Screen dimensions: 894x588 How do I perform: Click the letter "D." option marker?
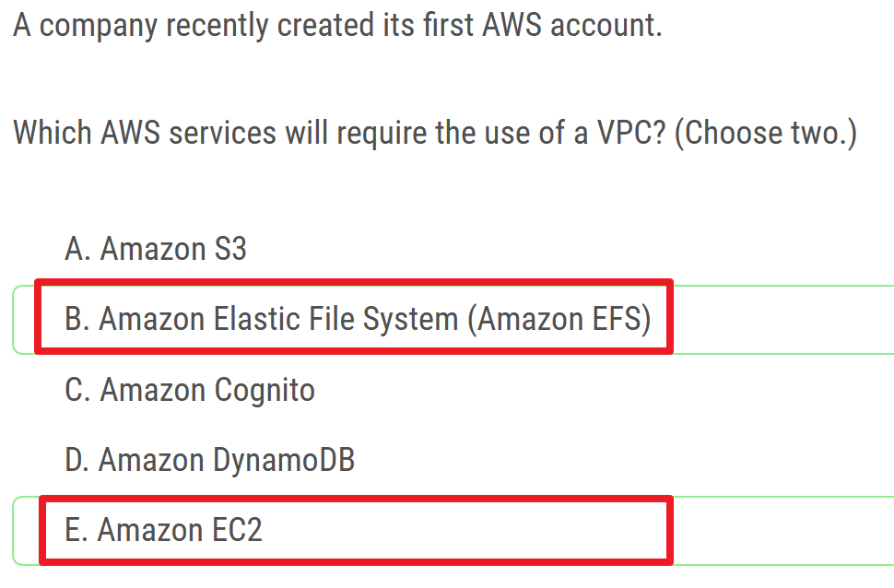coord(77,459)
